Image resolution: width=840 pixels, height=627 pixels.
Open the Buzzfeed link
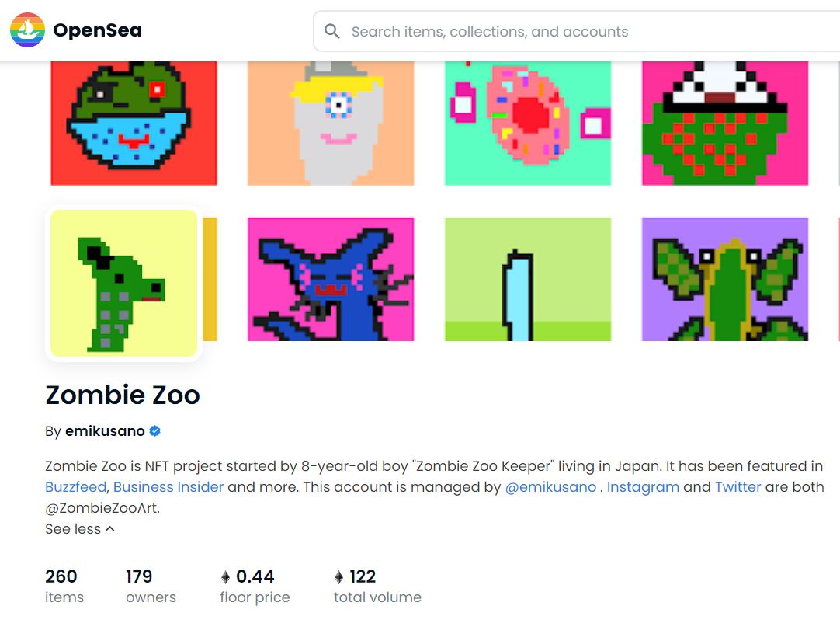pyautogui.click(x=77, y=487)
